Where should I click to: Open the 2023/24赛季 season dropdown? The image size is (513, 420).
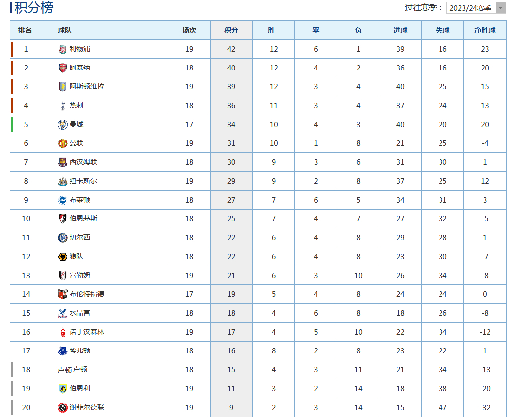coord(476,8)
